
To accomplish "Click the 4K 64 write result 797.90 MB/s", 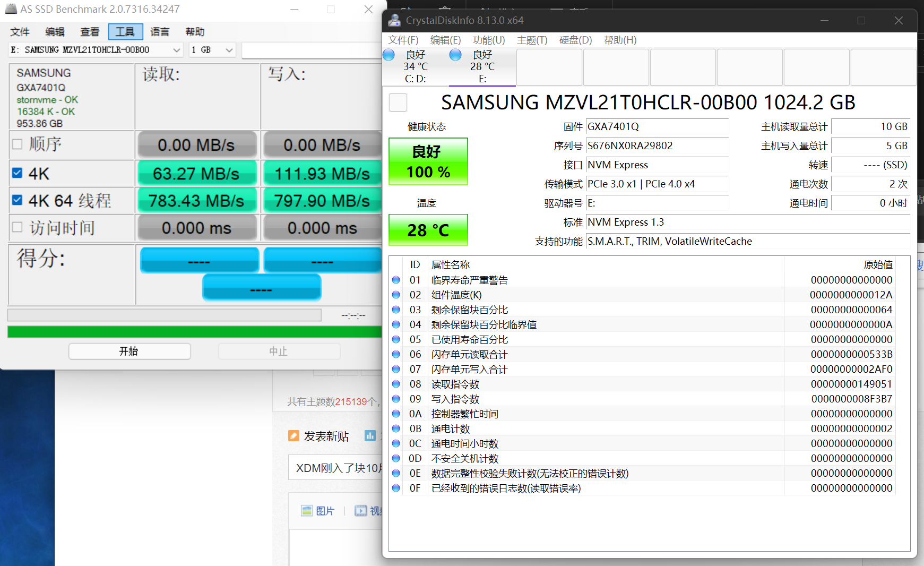I will 323,200.
